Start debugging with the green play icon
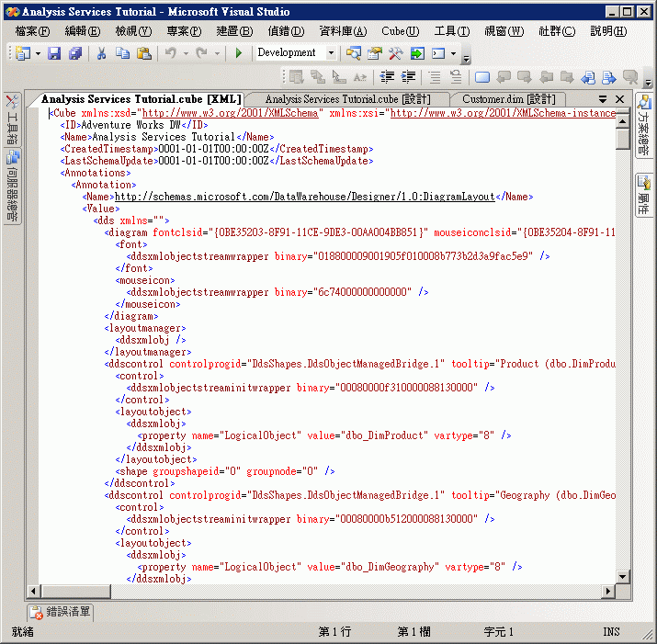 (x=238, y=53)
